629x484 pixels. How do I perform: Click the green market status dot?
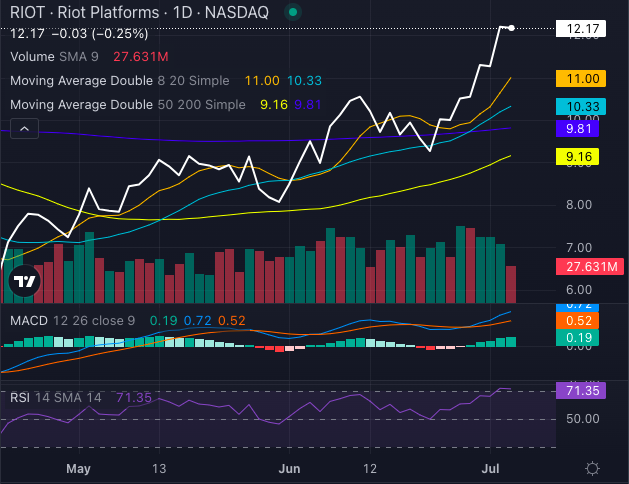click(293, 12)
